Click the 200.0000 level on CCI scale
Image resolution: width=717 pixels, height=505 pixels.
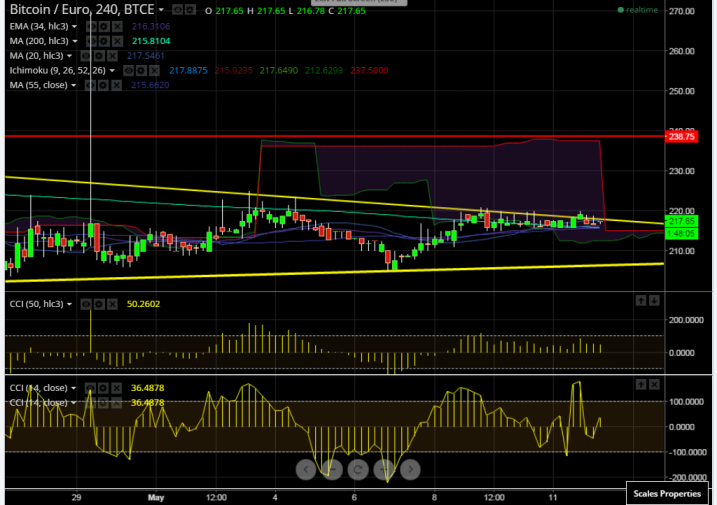[686, 320]
